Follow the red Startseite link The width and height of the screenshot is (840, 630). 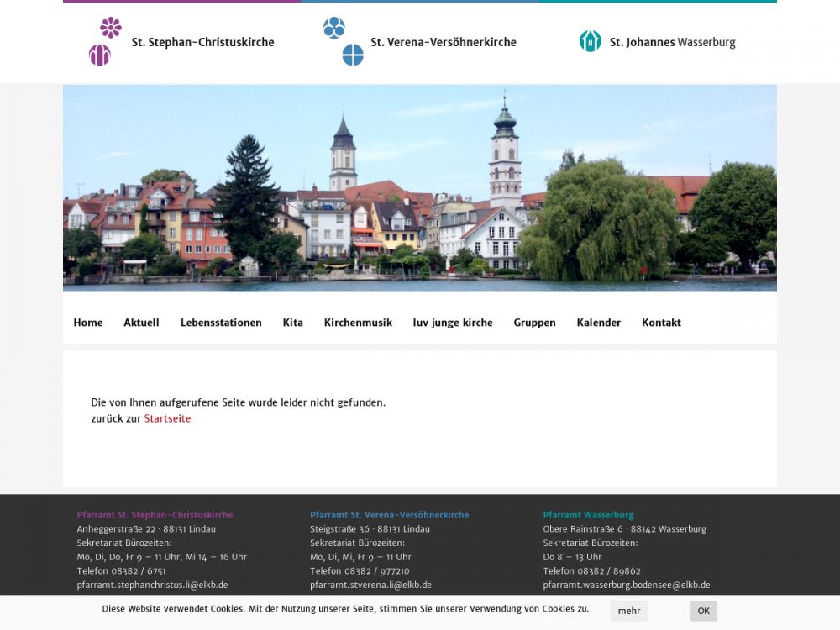pyautogui.click(x=167, y=418)
